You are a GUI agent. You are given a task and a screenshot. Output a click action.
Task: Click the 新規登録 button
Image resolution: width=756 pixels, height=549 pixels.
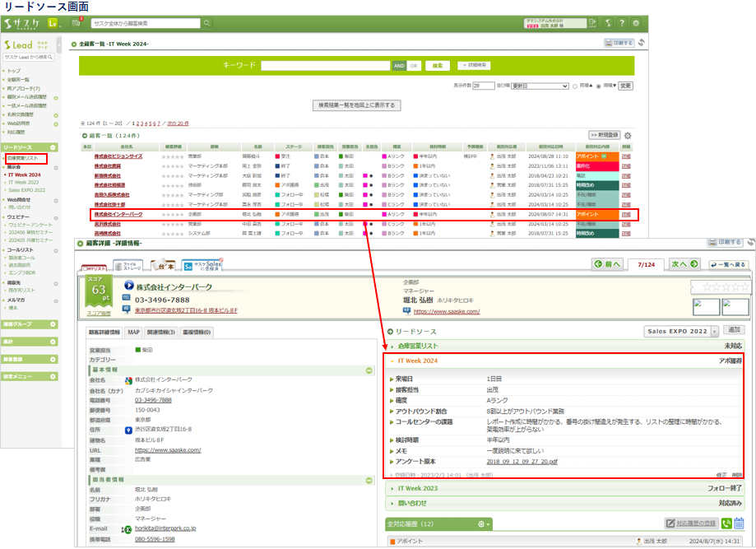point(604,135)
